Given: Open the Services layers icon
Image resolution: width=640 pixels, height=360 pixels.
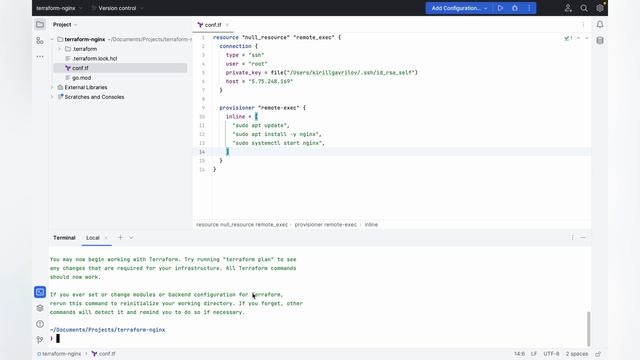Looking at the screenshot, I should (x=40, y=308).
